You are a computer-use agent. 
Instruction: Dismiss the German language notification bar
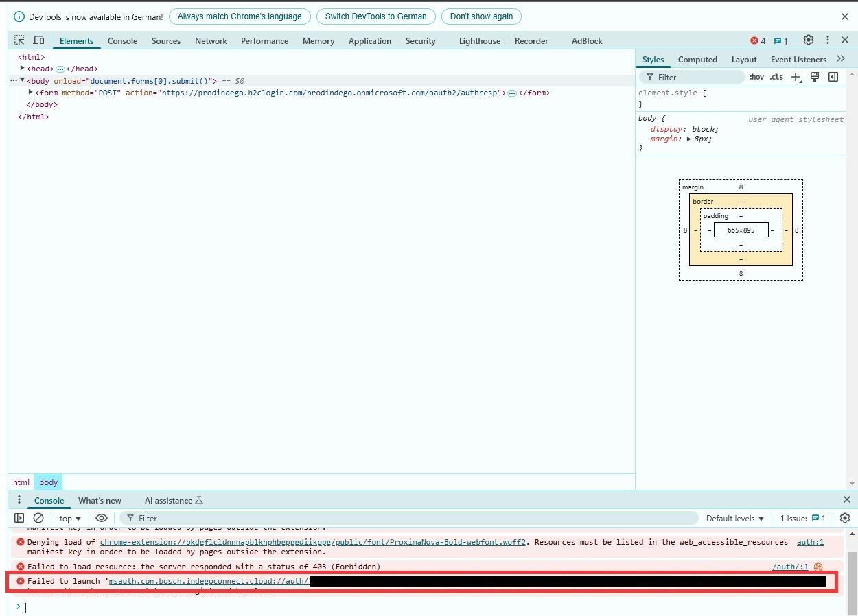[x=845, y=16]
